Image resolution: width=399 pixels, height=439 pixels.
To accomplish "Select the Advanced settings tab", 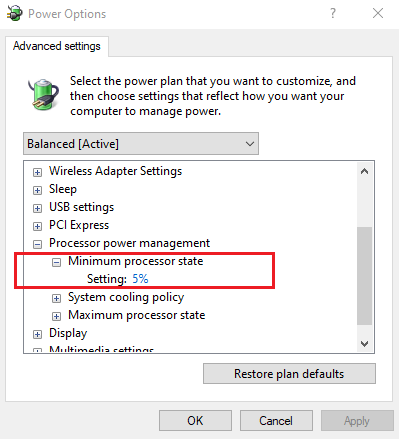I will [57, 46].
